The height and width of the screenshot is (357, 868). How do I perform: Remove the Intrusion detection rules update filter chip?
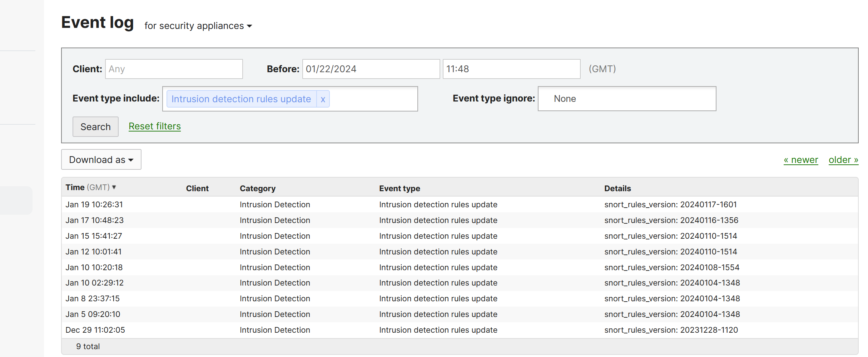pyautogui.click(x=323, y=99)
